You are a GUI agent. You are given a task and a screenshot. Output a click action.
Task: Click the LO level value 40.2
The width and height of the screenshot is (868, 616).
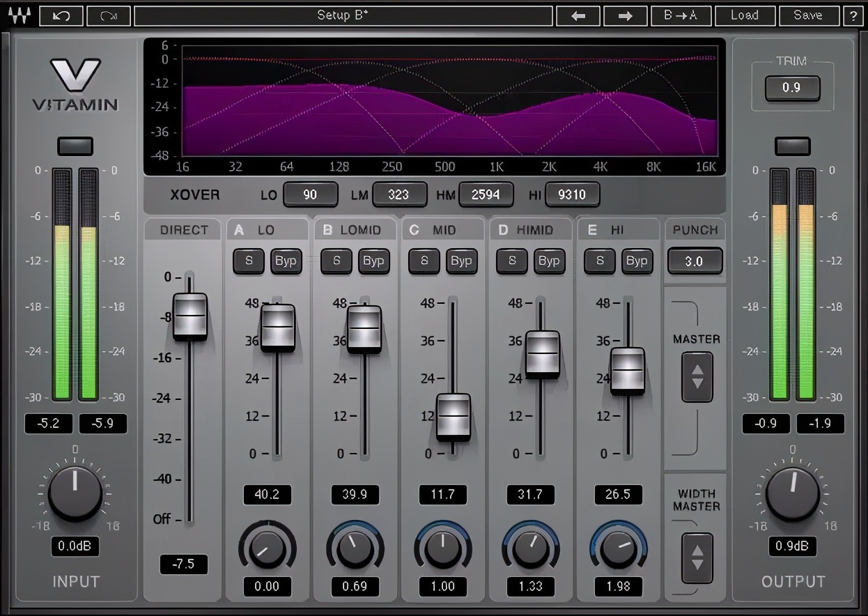[x=267, y=495]
